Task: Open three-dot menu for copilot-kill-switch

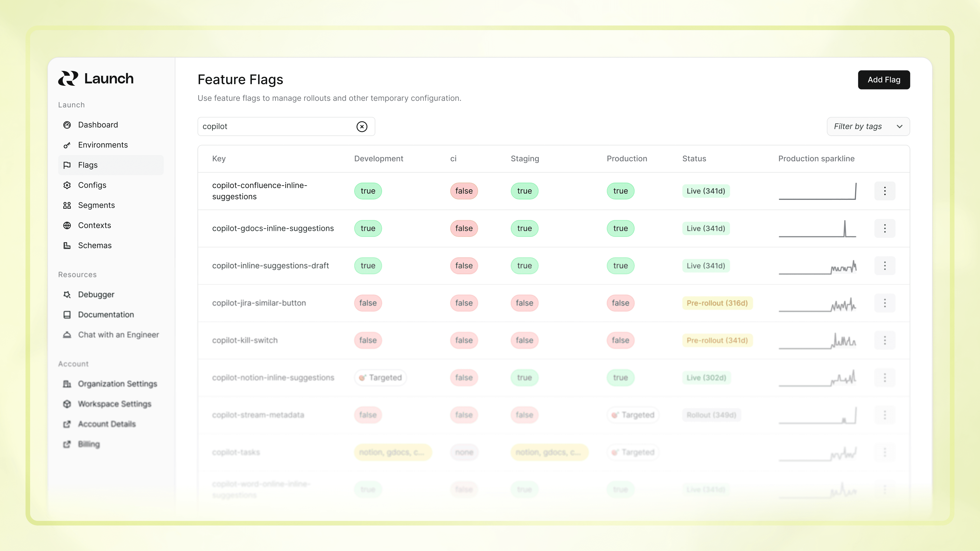Action: pyautogui.click(x=885, y=340)
